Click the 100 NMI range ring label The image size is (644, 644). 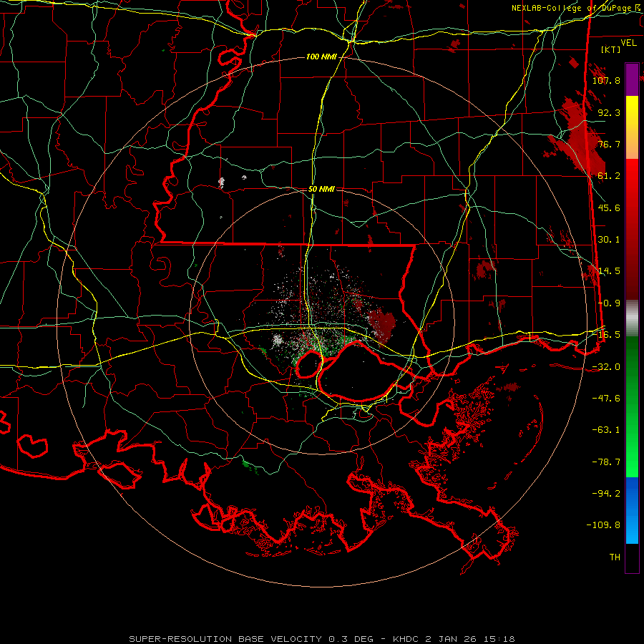click(x=321, y=57)
